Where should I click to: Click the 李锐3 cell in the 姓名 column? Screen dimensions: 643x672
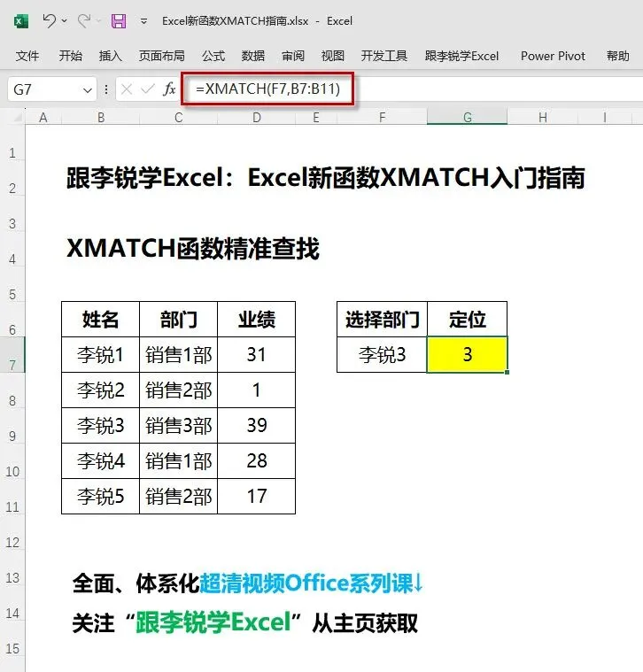tap(101, 426)
